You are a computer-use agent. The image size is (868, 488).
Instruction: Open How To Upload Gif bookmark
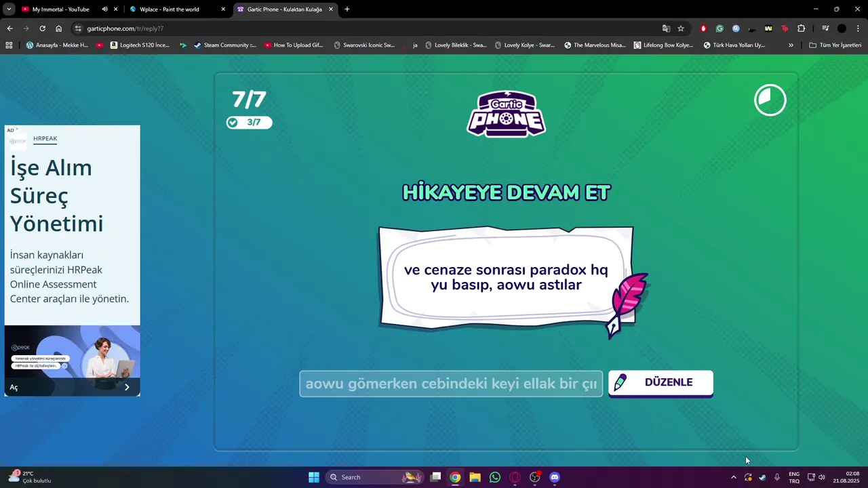[x=294, y=45]
